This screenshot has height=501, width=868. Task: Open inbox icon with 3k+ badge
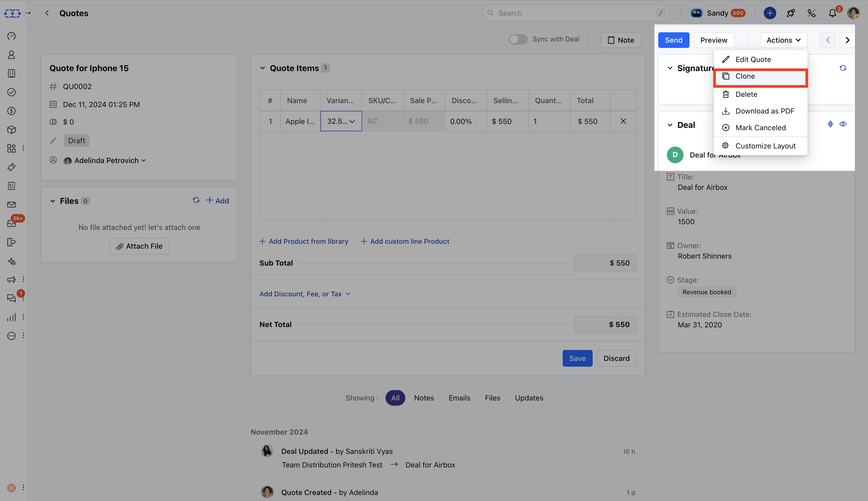coord(11,223)
